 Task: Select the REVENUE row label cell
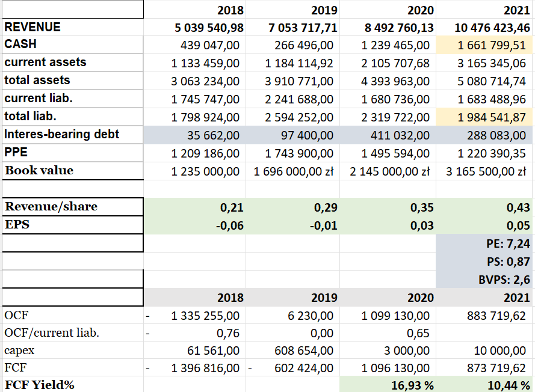tap(73, 27)
